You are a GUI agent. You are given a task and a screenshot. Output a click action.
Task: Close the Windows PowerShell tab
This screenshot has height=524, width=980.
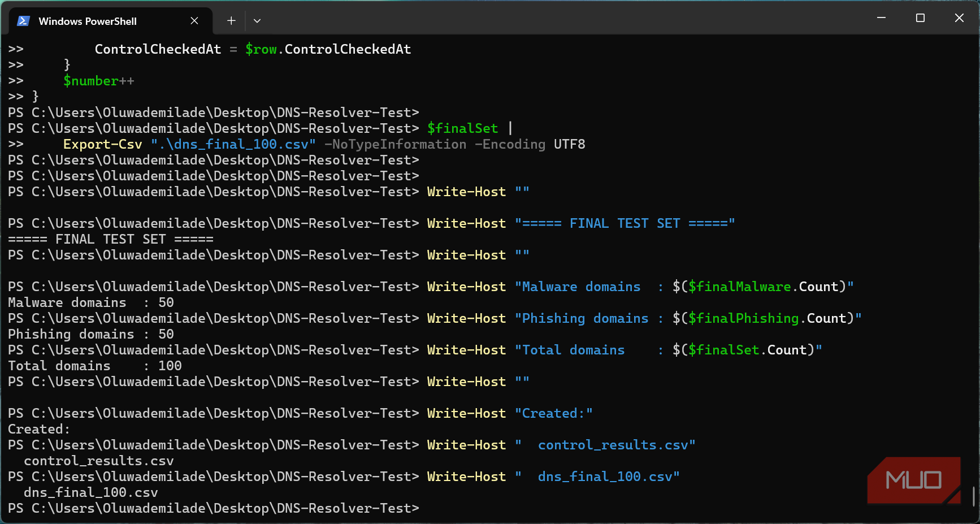[194, 21]
